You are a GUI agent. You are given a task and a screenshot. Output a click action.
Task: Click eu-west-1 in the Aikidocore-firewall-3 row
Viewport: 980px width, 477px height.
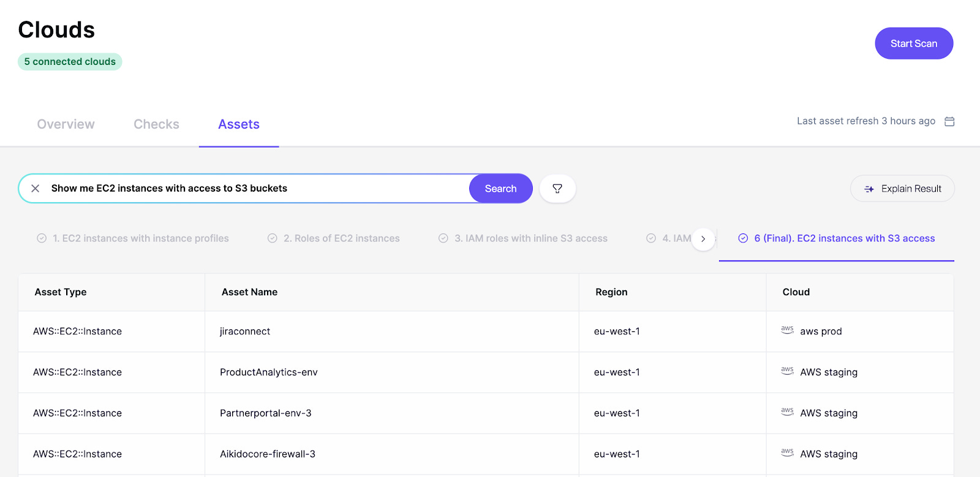(617, 454)
